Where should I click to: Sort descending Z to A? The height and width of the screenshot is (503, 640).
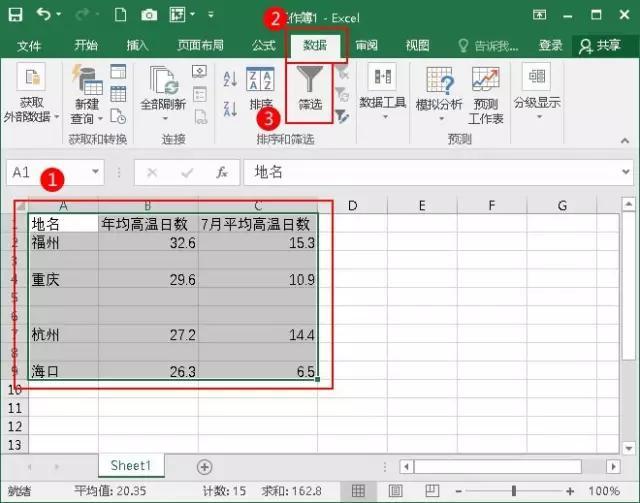[230, 109]
